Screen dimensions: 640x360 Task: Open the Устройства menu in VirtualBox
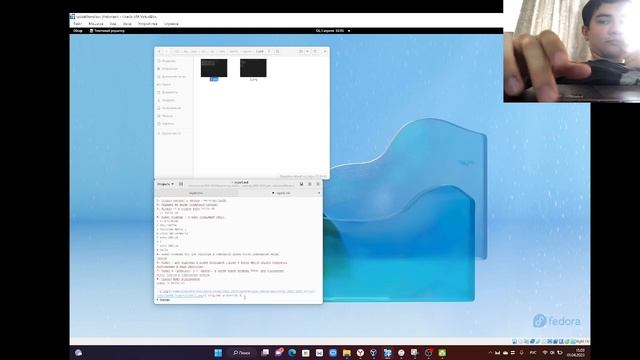148,24
